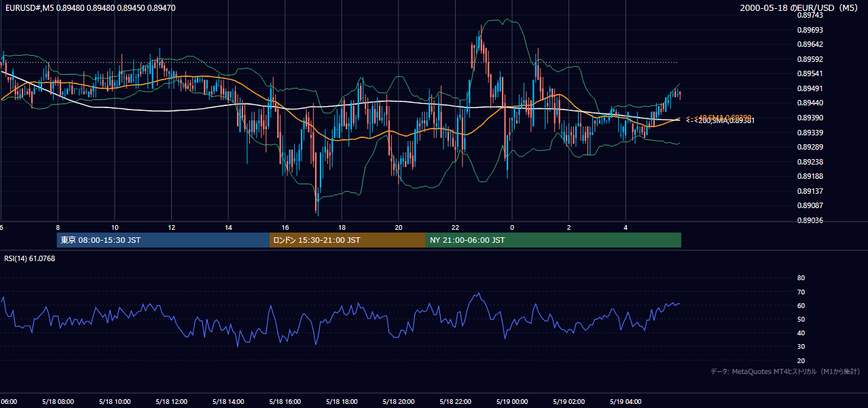Click the 0.89390 price axis label

pyautogui.click(x=809, y=118)
